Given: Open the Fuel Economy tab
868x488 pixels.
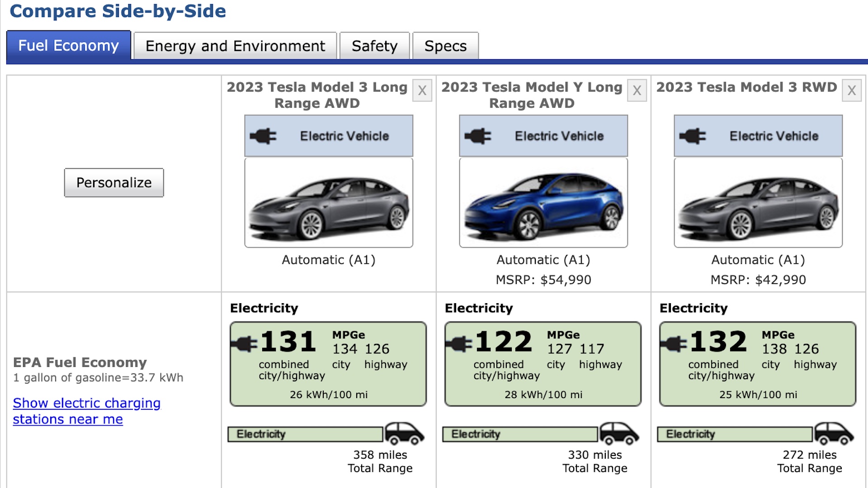Looking at the screenshot, I should (x=69, y=45).
